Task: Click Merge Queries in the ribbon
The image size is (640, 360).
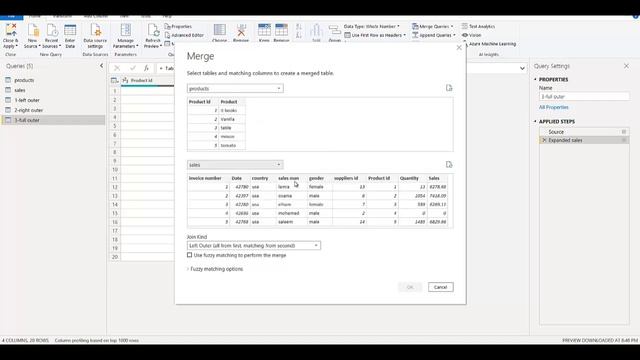Action: click(432, 27)
